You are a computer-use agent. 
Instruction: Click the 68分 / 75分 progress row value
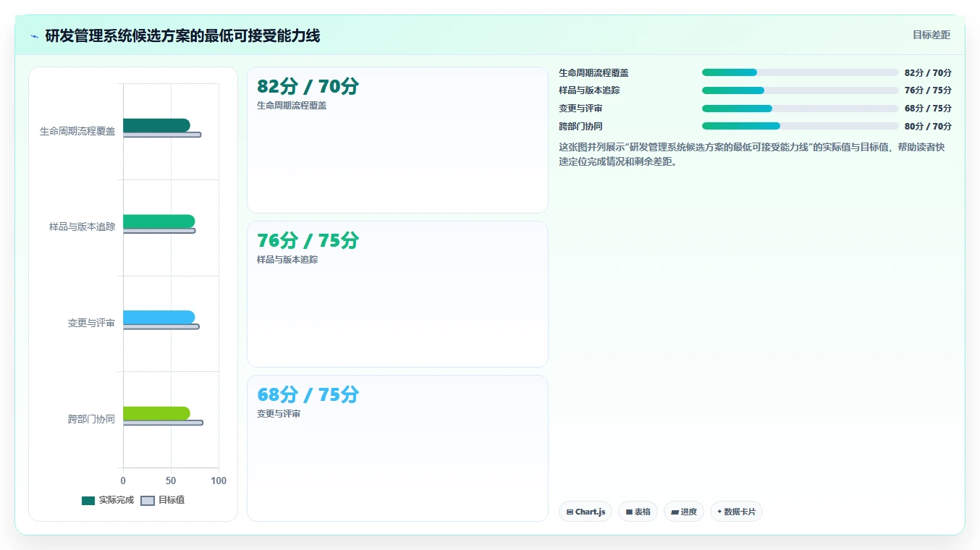pyautogui.click(x=928, y=109)
